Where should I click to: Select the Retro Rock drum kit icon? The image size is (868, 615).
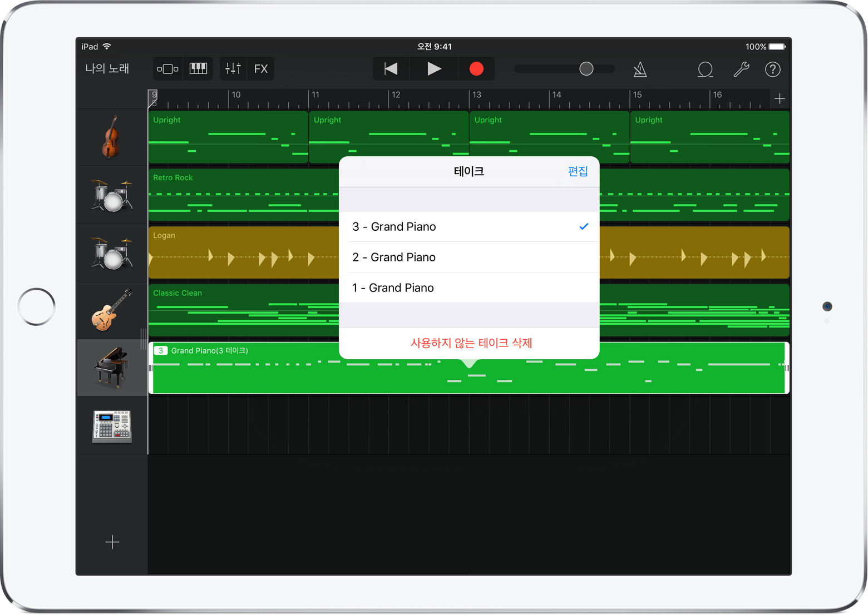[x=113, y=195]
